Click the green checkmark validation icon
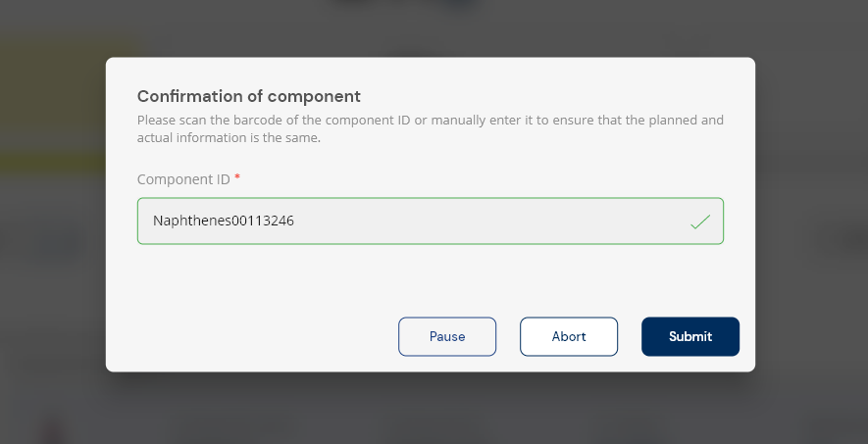 pos(699,222)
